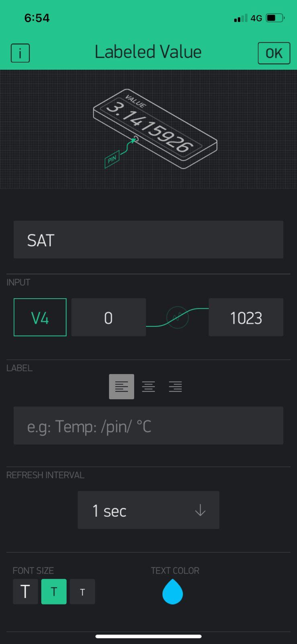Open the text color picker drop
The height and width of the screenshot is (644, 297).
[172, 592]
